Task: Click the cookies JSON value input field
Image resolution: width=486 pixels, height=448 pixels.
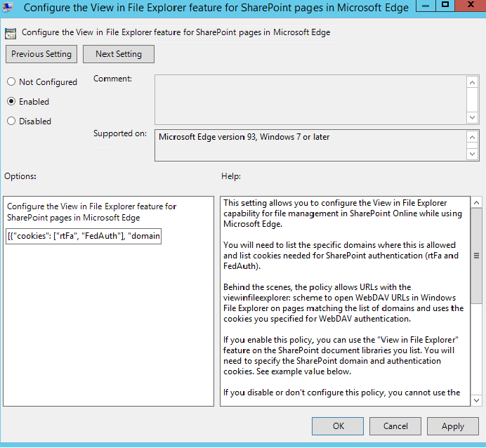Action: coord(84,236)
